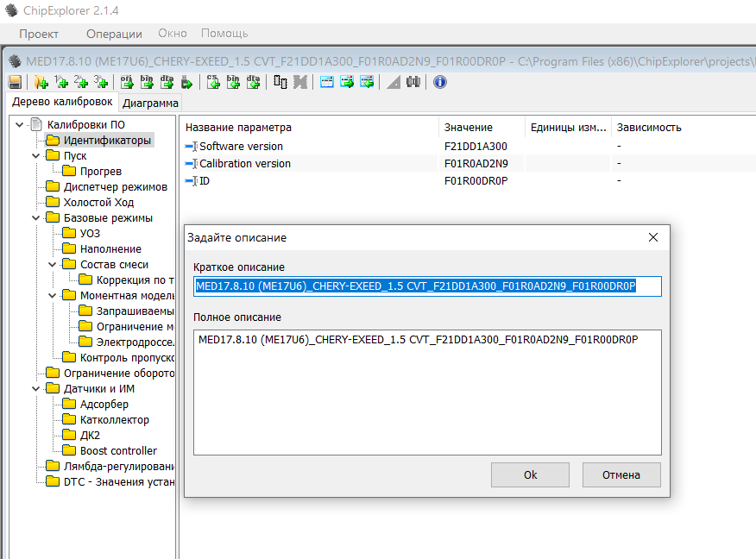Screen dimensions: 756x559
Task: Collapse the Датчики и ИМ tree node
Action: [35, 389]
